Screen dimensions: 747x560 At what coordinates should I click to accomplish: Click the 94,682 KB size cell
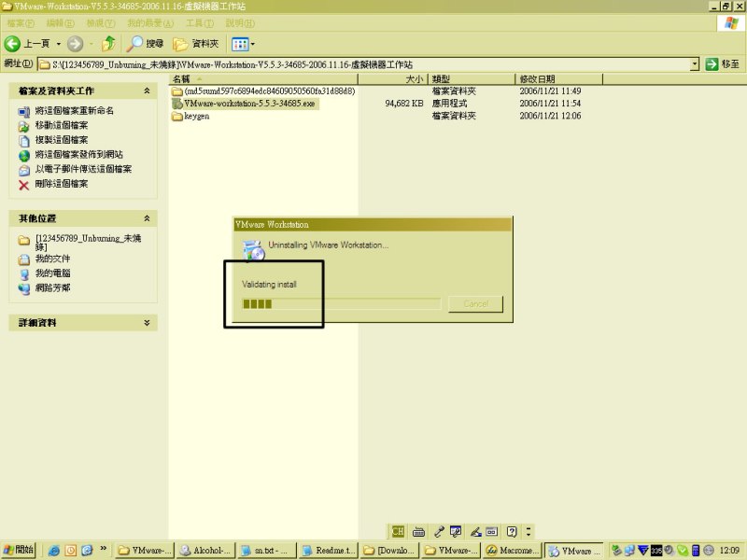(404, 104)
